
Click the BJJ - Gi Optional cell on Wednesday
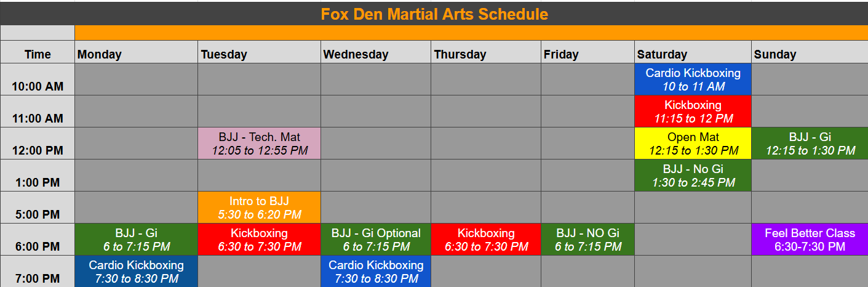376,240
